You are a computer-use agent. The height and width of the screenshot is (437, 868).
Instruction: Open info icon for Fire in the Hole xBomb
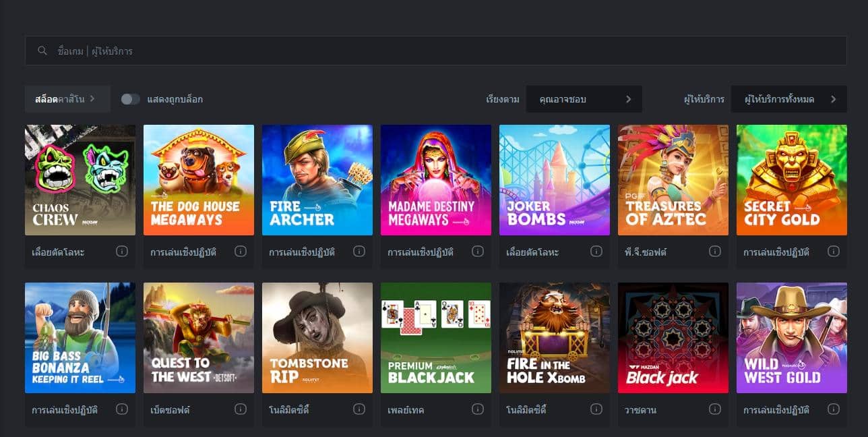pos(596,409)
